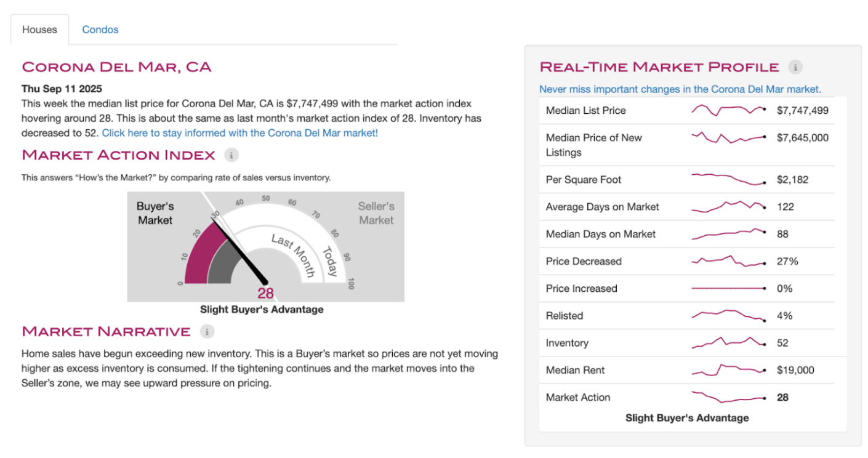Screen dimensions: 868x458
Task: Click the Market Action Index gauge chart
Action: pos(265,246)
